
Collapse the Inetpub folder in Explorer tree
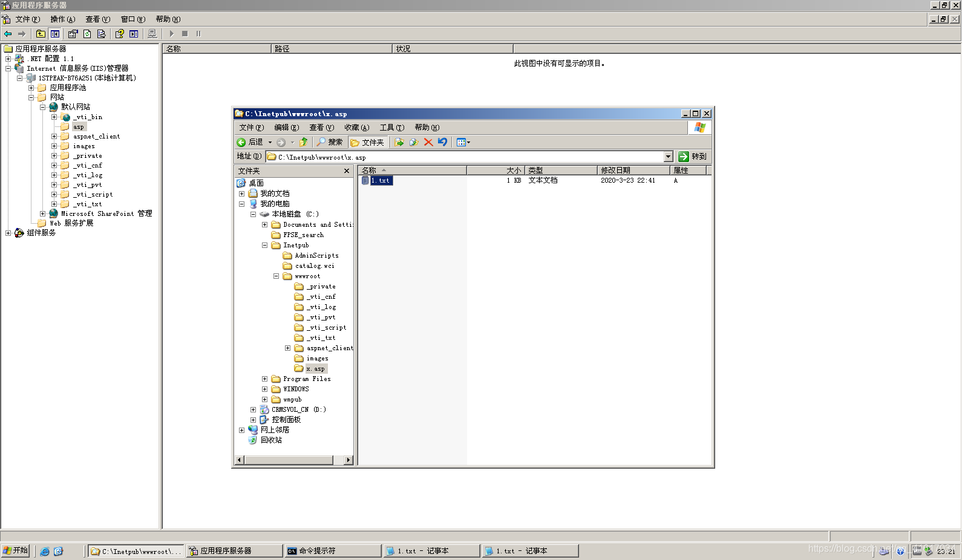(264, 245)
